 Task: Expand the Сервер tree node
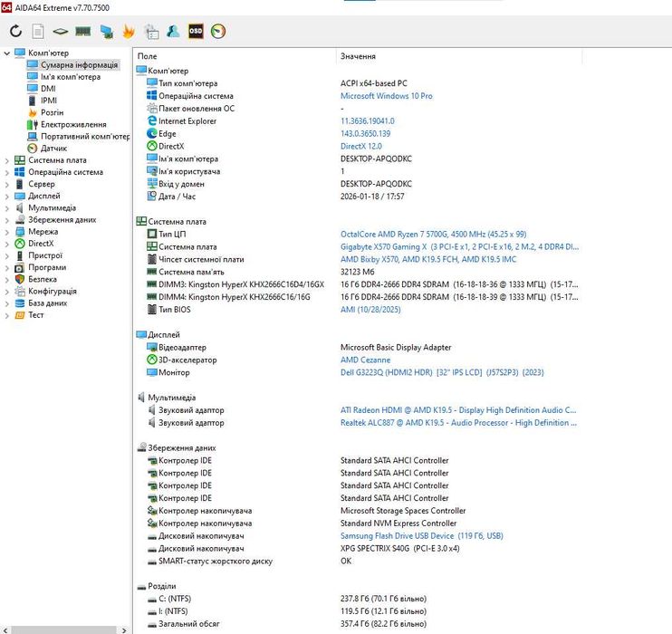click(x=7, y=185)
